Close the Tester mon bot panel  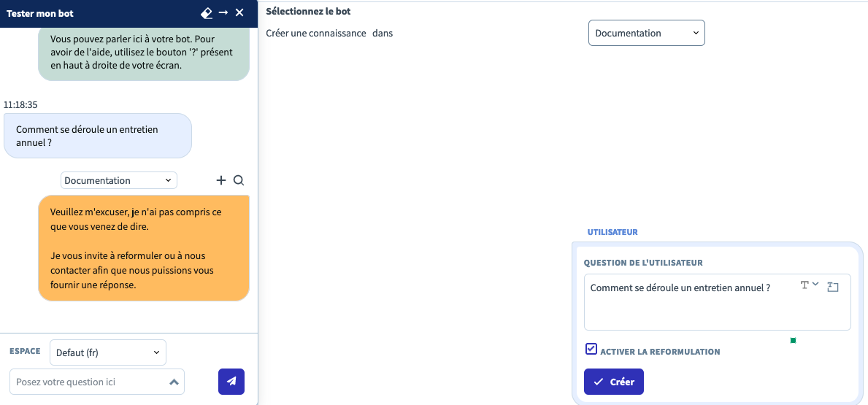[239, 13]
